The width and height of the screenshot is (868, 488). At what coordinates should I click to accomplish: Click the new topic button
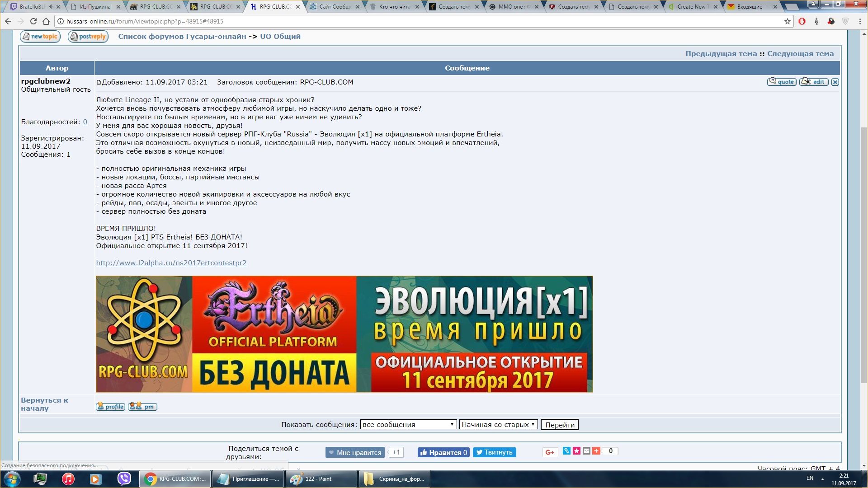(40, 37)
